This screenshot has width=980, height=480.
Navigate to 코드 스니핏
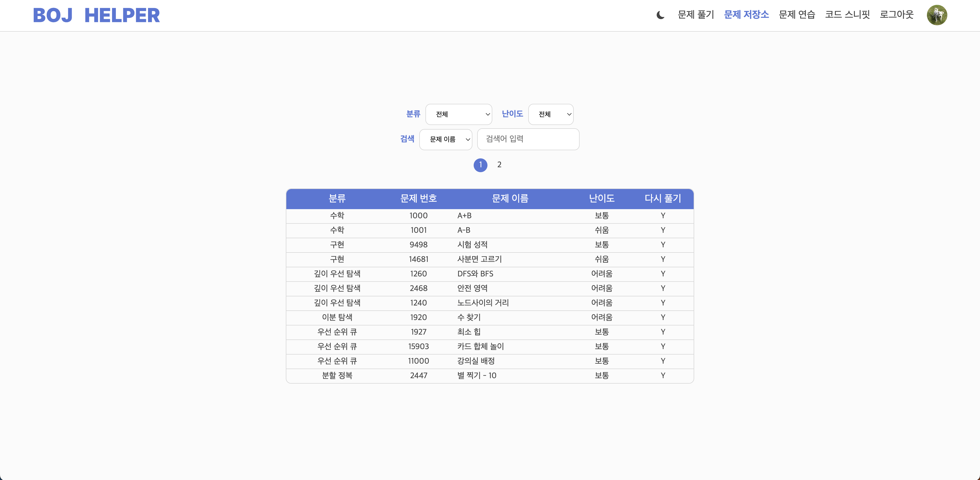coord(847,15)
